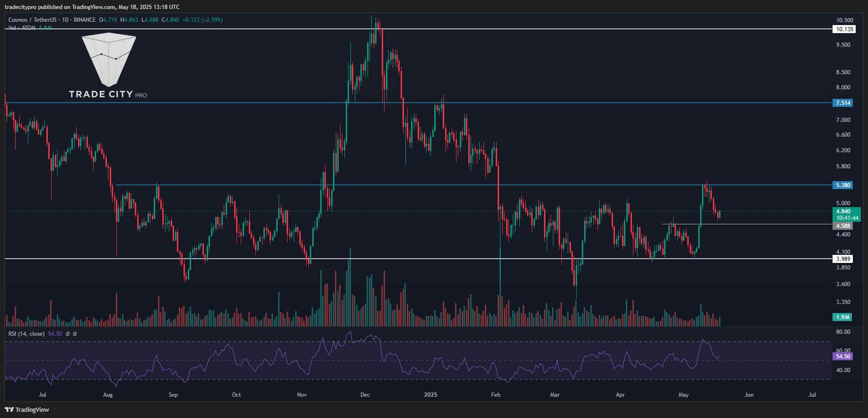Click the Vol · ATOM indicator legend
Viewport: 868px width, 418px height.
coord(30,28)
